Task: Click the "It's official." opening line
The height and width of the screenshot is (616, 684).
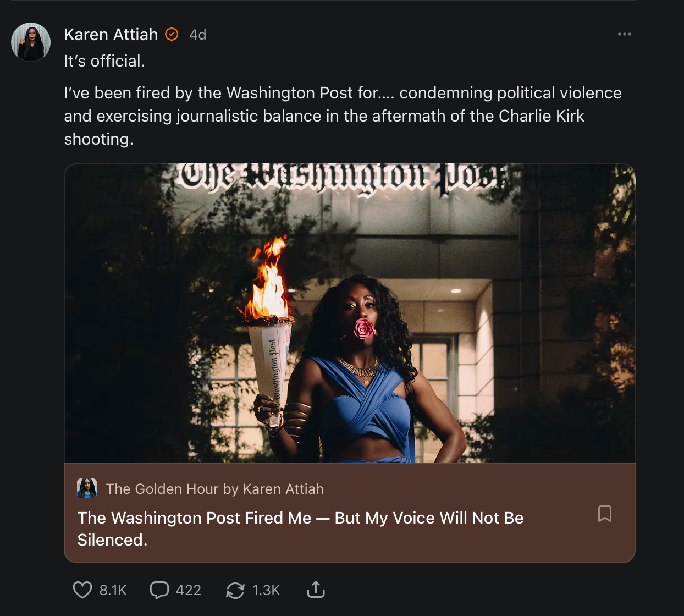Action: [104, 61]
